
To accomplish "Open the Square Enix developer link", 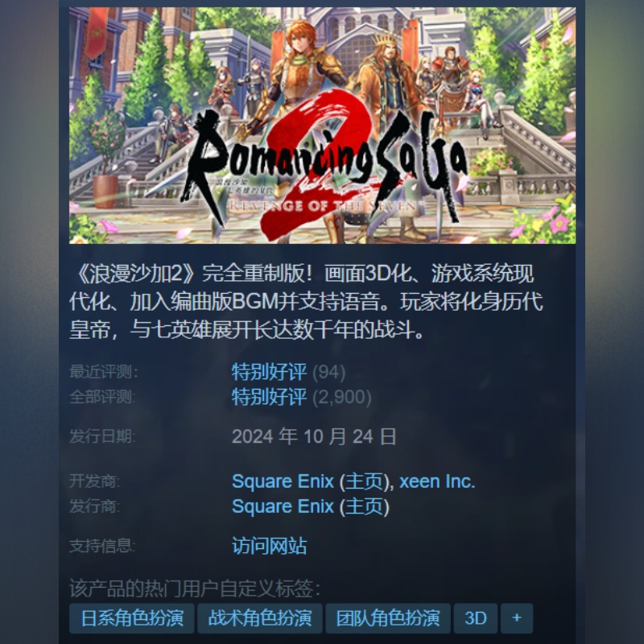I will click(283, 481).
